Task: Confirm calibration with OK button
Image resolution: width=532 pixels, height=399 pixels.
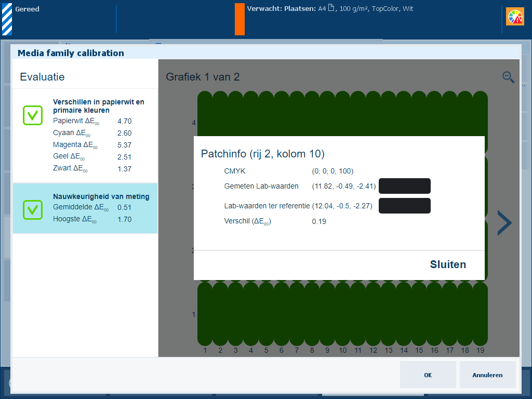Action: coord(428,375)
